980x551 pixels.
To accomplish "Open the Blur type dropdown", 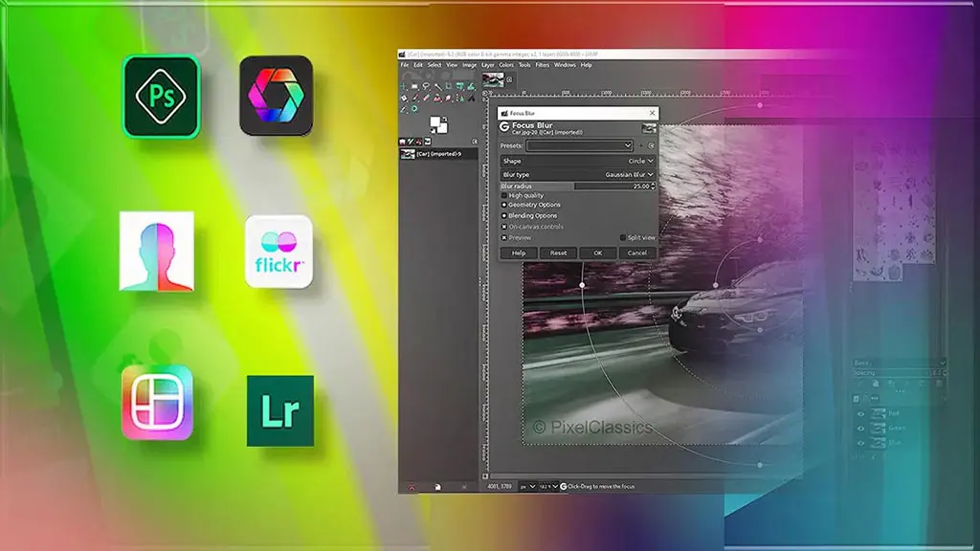I will pos(577,175).
